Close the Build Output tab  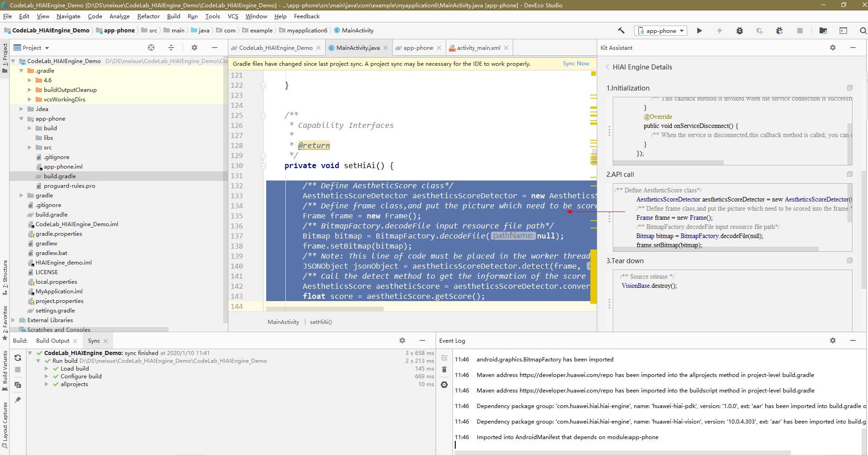pyautogui.click(x=75, y=341)
